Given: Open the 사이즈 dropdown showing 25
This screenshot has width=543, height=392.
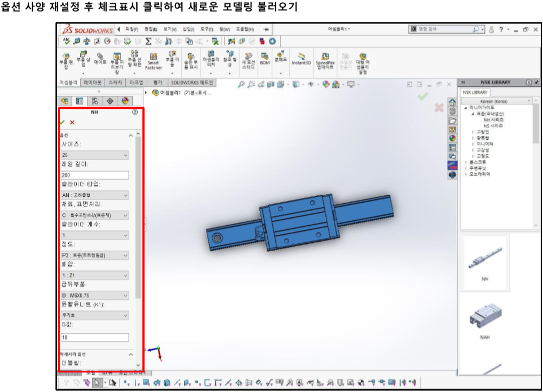Looking at the screenshot, I should point(95,155).
